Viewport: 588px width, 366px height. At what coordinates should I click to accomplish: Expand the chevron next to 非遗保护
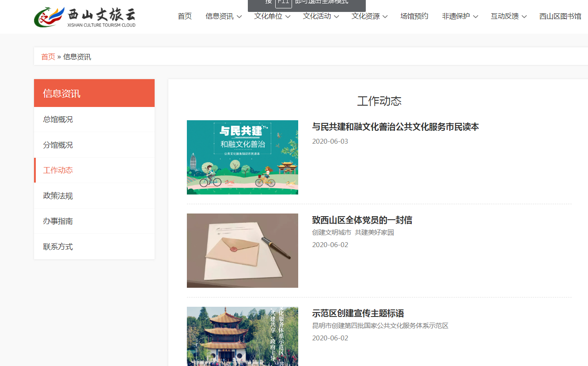[475, 17]
